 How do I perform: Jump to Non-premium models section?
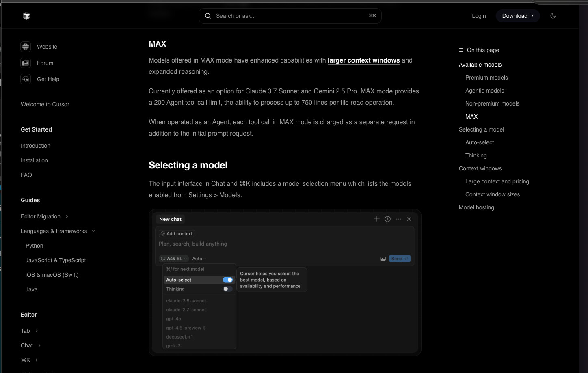coord(492,103)
